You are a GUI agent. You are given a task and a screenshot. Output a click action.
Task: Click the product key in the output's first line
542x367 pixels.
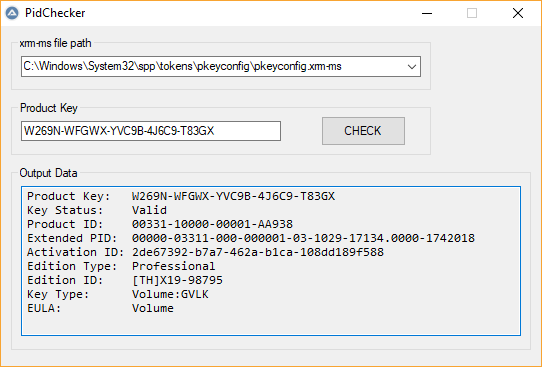click(x=233, y=196)
